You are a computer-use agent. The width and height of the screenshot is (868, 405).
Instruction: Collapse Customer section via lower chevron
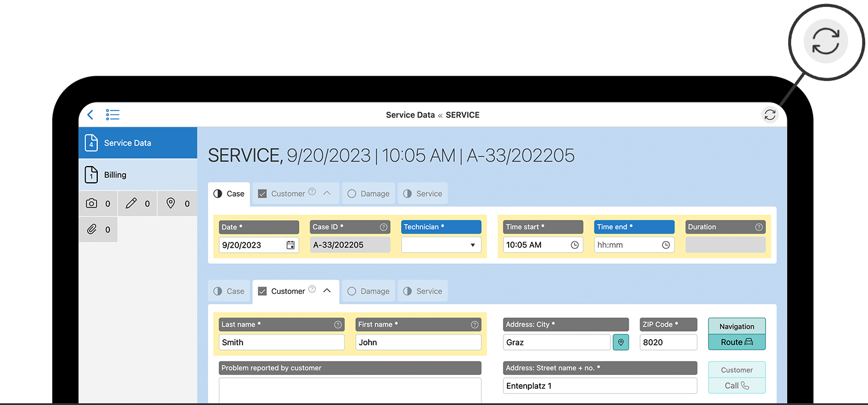click(x=327, y=290)
